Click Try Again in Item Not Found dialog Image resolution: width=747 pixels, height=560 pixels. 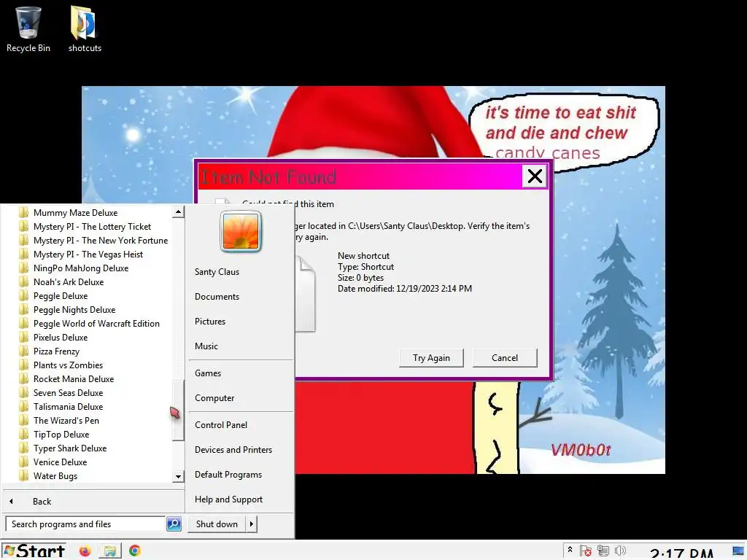click(431, 357)
